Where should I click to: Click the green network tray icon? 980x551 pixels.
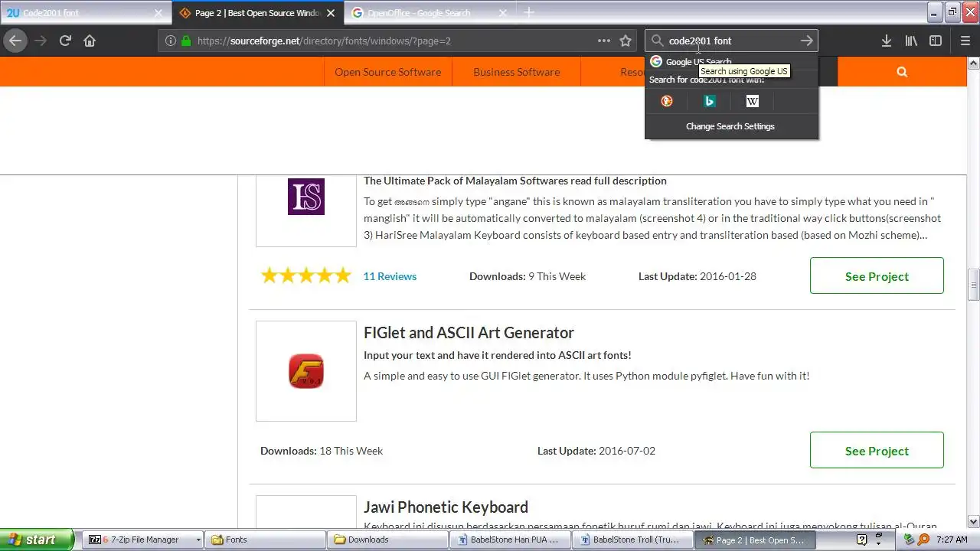909,540
